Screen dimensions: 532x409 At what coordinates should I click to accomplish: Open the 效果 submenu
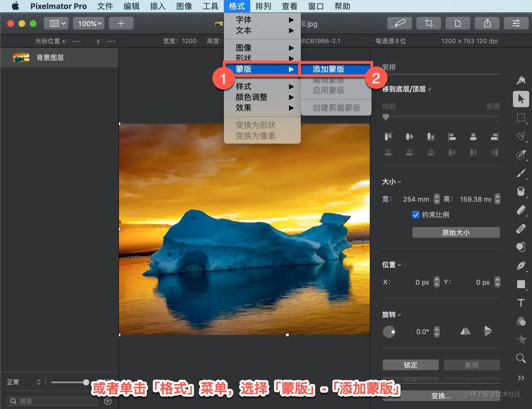click(x=262, y=108)
